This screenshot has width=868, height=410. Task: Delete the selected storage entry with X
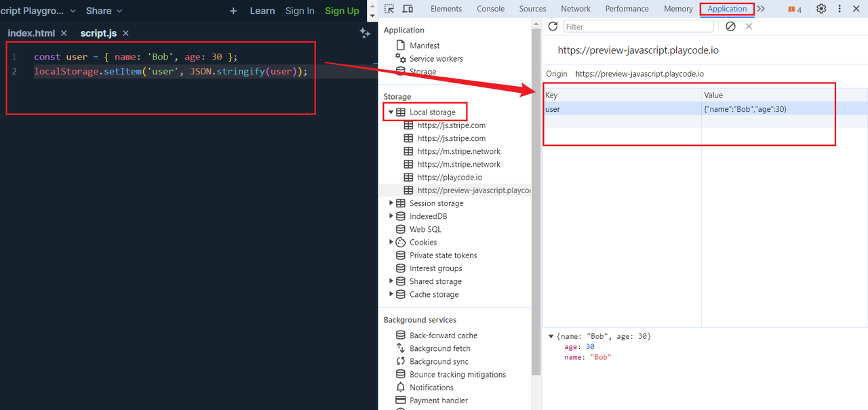coord(749,26)
